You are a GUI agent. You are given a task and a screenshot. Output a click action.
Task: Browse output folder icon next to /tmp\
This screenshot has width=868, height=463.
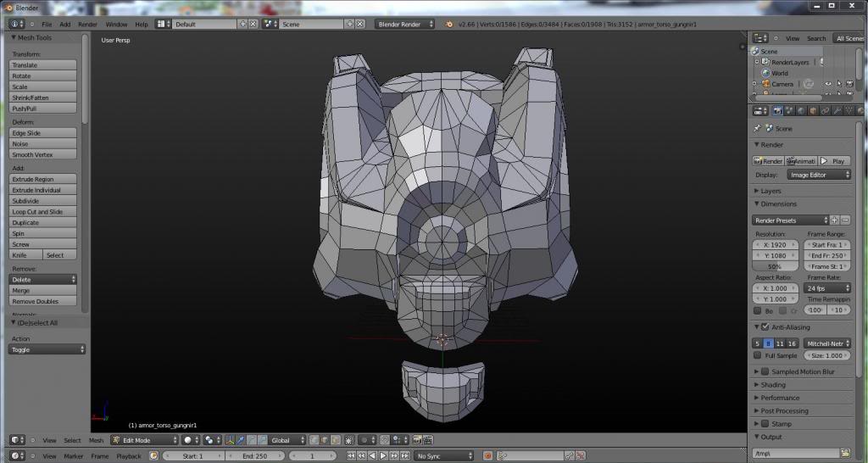pyautogui.click(x=845, y=453)
